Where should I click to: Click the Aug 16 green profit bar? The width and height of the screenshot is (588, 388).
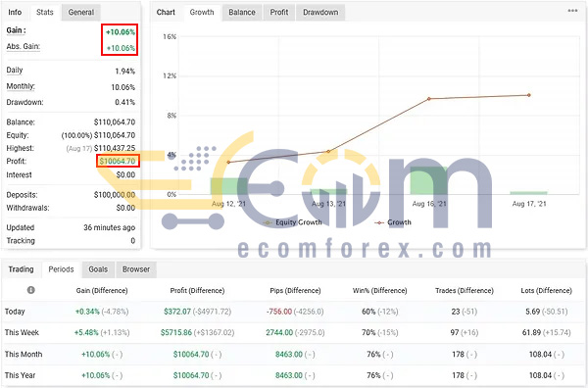(429, 180)
